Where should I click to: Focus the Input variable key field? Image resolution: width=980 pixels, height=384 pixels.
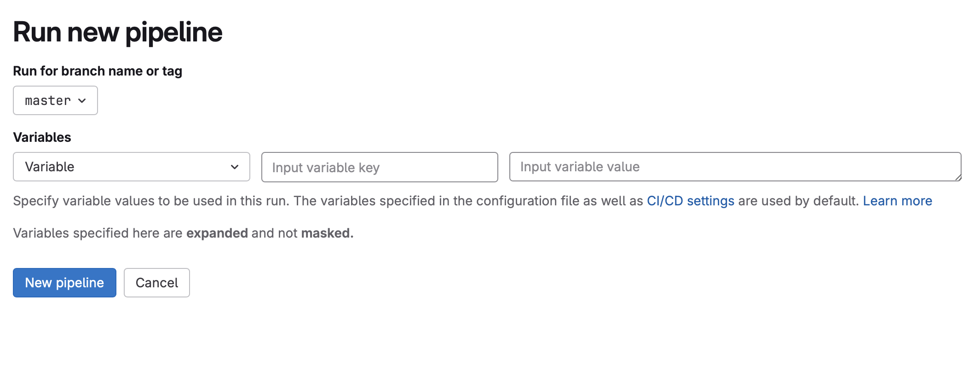(x=379, y=167)
